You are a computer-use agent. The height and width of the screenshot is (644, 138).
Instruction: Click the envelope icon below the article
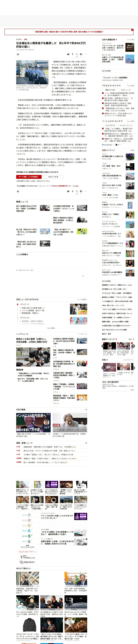(68, 191)
